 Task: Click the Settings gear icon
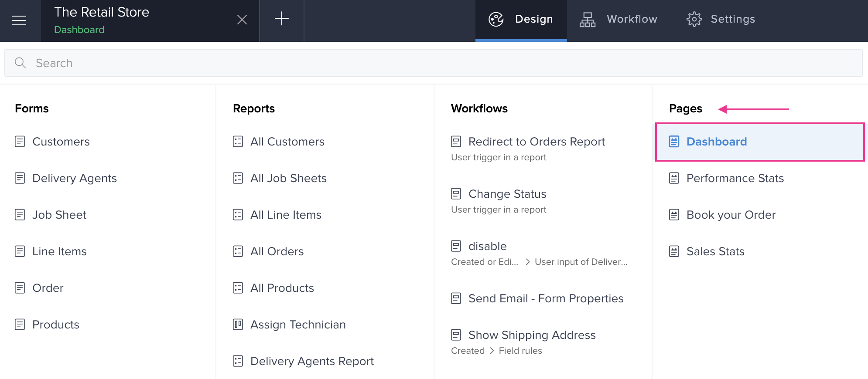694,19
